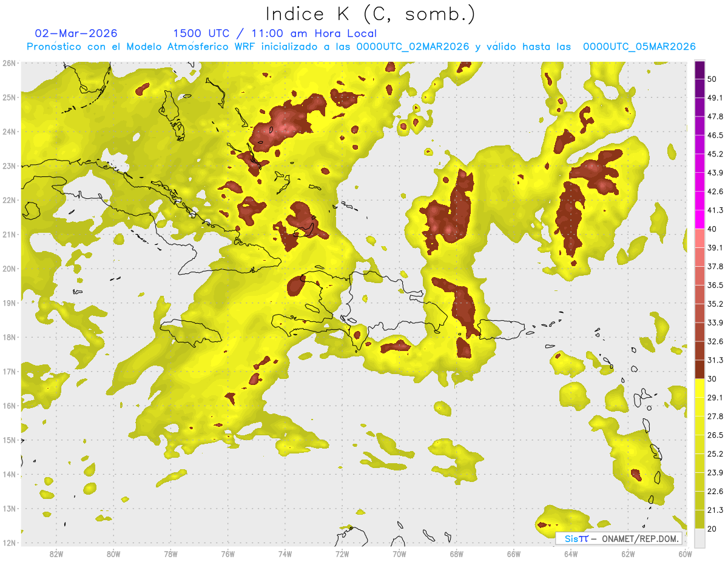Click the "78W" longitude tick label

[x=170, y=554]
